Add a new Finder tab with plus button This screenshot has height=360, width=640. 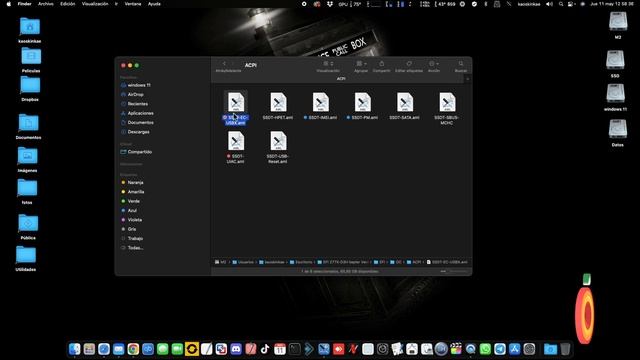(x=468, y=78)
